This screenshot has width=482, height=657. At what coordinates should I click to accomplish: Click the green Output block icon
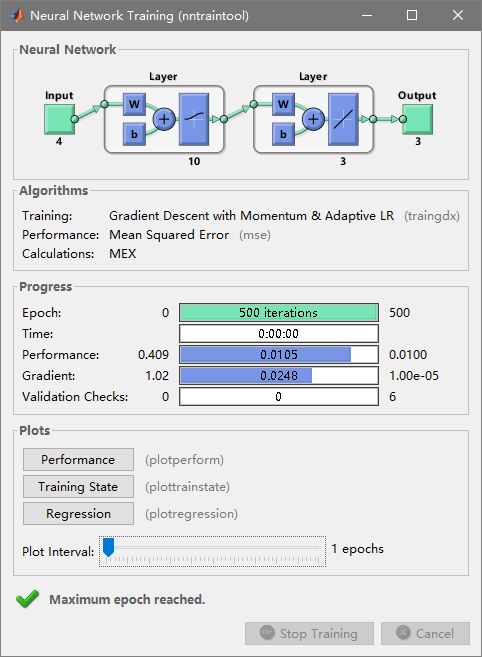click(x=417, y=119)
